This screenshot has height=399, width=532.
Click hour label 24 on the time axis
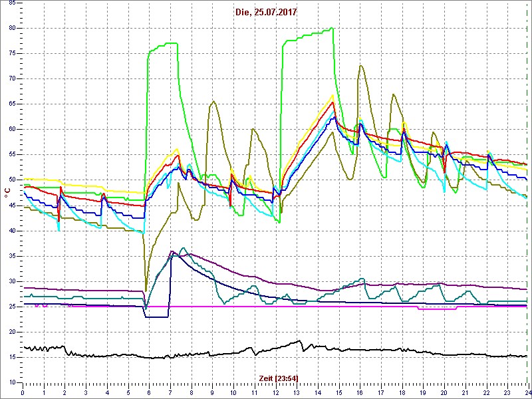527,392
